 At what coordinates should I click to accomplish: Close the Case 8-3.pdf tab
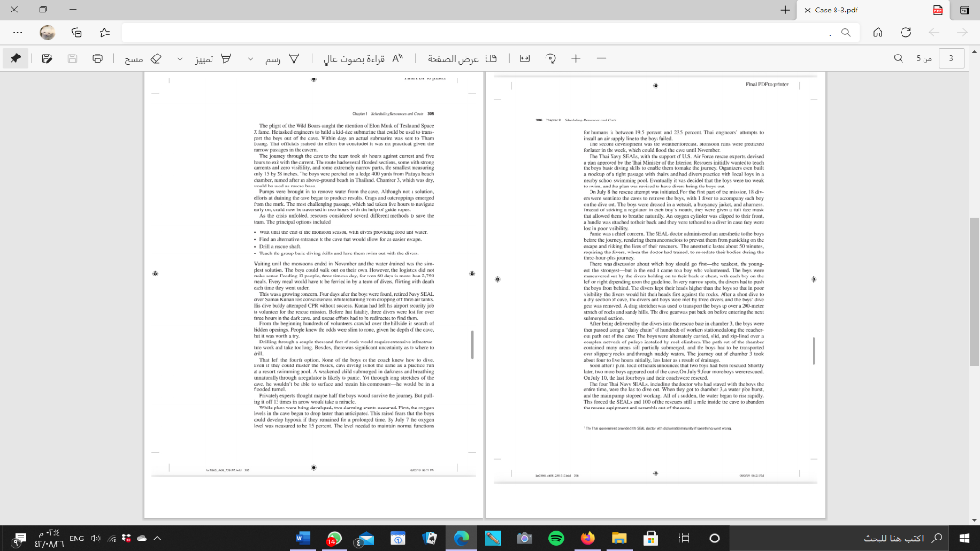807,10
